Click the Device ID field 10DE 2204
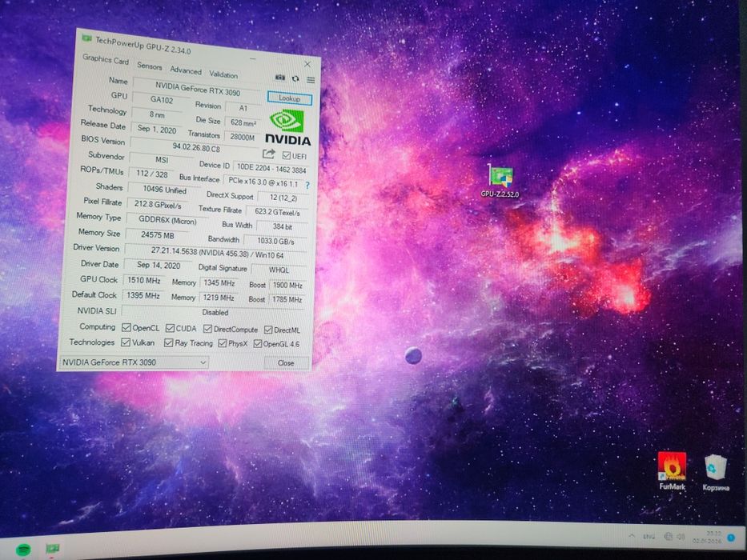Screen dimensions: 747x560 coord(271,168)
